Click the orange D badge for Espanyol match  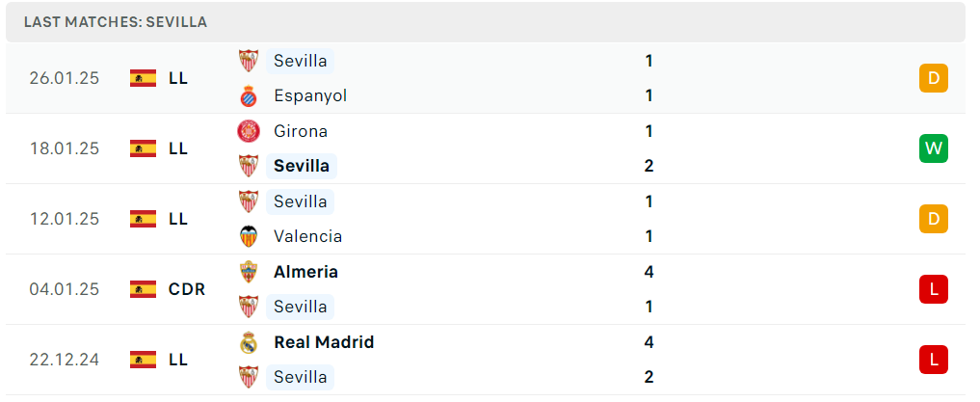coord(933,78)
